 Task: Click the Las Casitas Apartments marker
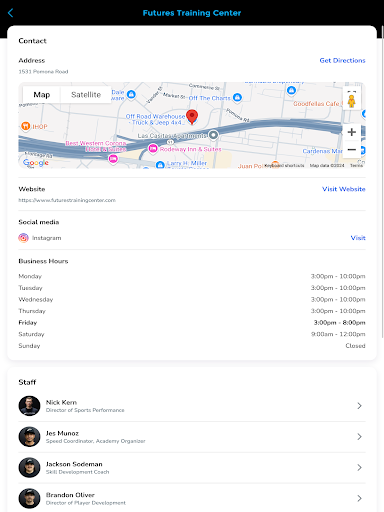[x=213, y=135]
